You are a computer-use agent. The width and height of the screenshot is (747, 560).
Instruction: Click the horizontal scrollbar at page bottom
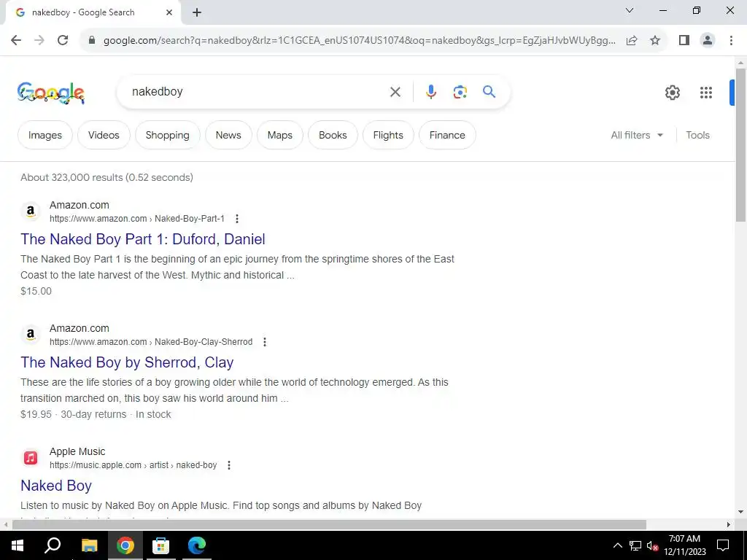(x=329, y=525)
